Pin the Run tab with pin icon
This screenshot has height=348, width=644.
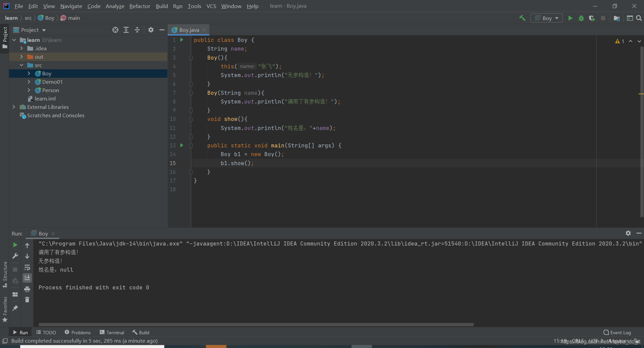tap(15, 308)
